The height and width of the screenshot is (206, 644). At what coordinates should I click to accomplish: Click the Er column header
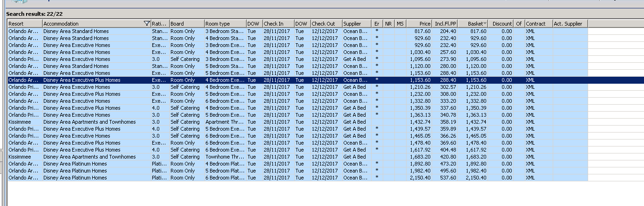(378, 24)
